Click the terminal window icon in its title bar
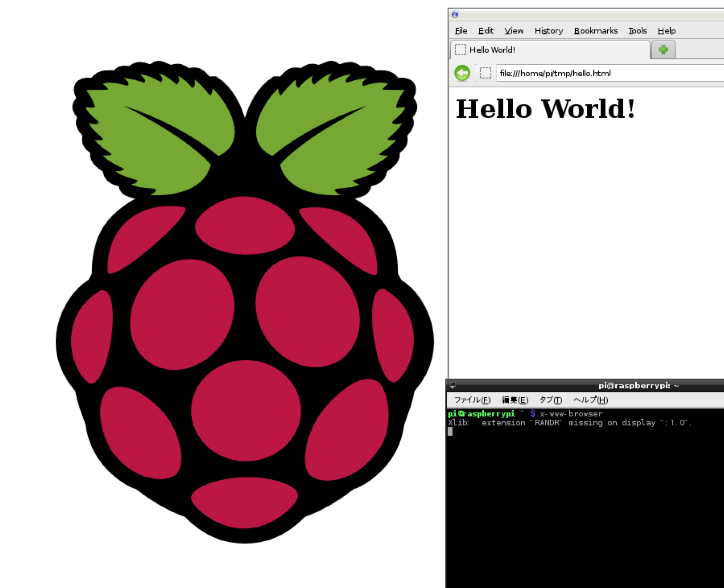This screenshot has width=724, height=588. [452, 385]
